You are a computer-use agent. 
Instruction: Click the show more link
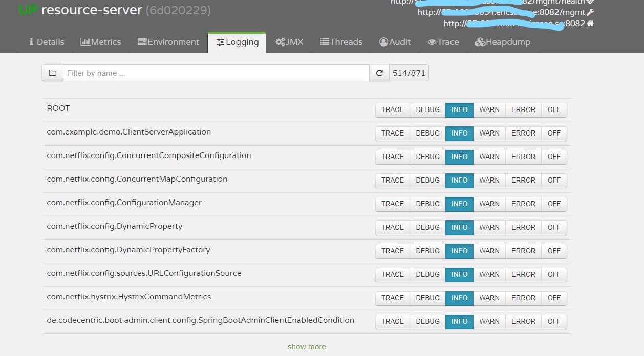307,347
